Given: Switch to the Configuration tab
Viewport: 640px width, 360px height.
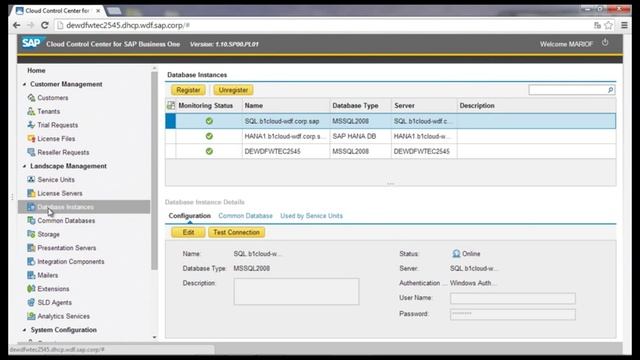Looking at the screenshot, I should click(x=189, y=216).
